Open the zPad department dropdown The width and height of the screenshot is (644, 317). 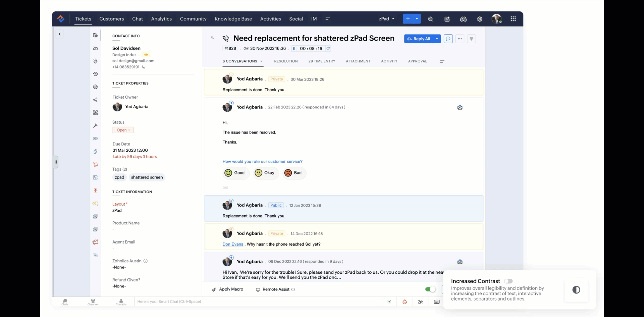(x=386, y=19)
